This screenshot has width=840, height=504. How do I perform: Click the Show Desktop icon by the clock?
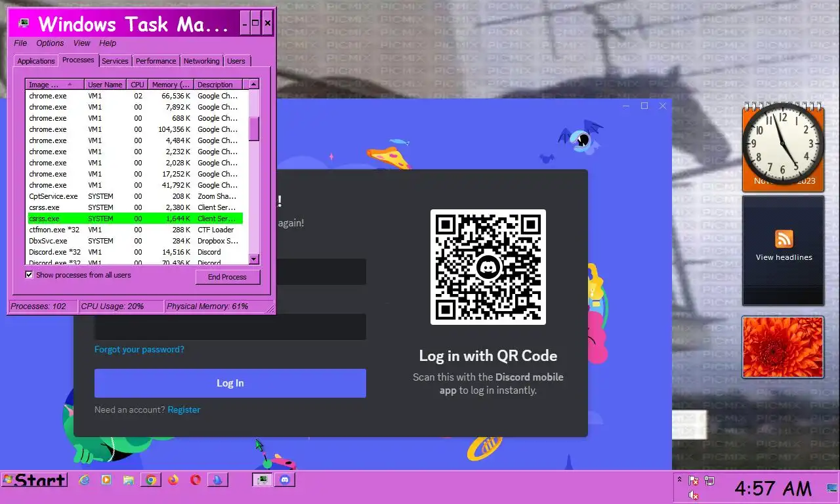(x=832, y=488)
